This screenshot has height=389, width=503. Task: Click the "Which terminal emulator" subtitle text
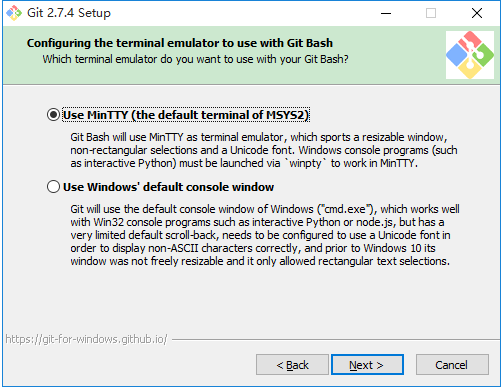[x=195, y=59]
